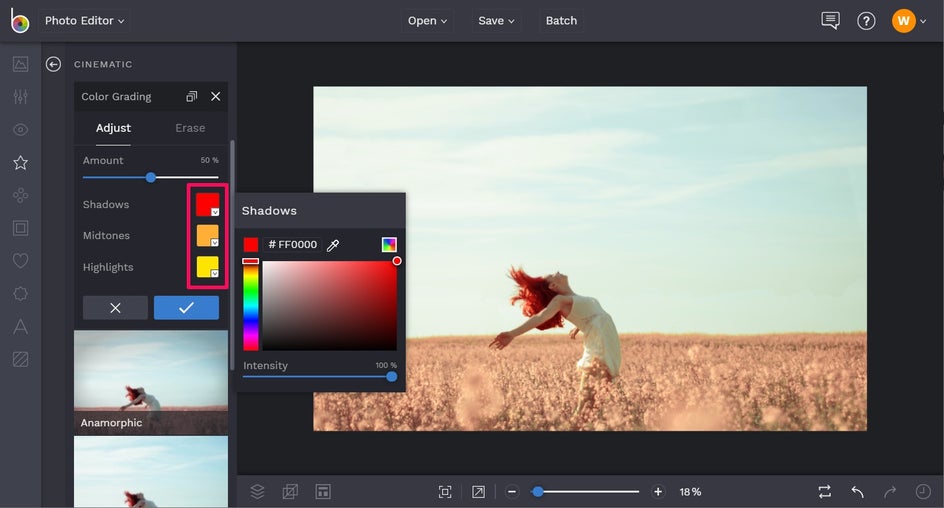
Task: Click the Intensity slider handle
Action: tap(391, 377)
